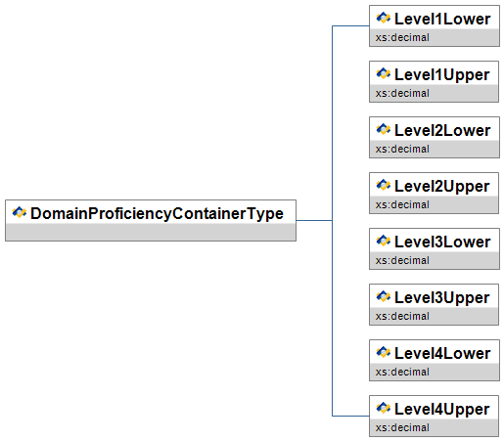
Task: Select the Level3Lower element name
Action: coord(442,242)
